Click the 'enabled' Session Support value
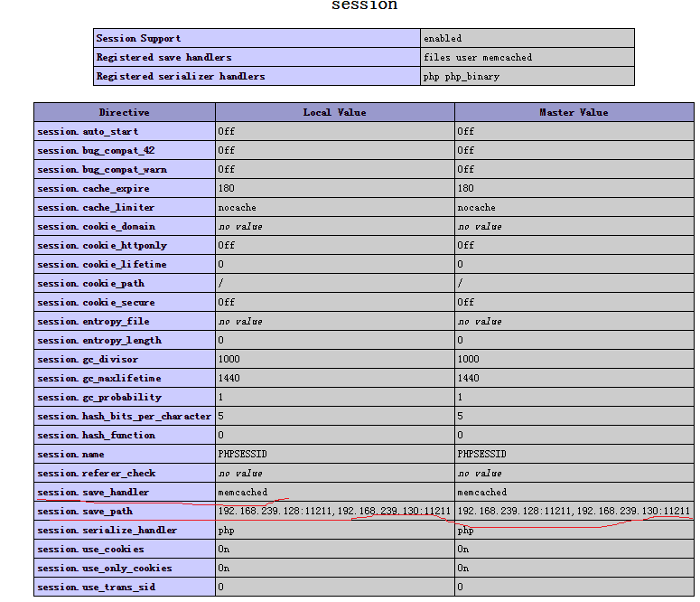The height and width of the screenshot is (602, 700). coord(443,39)
